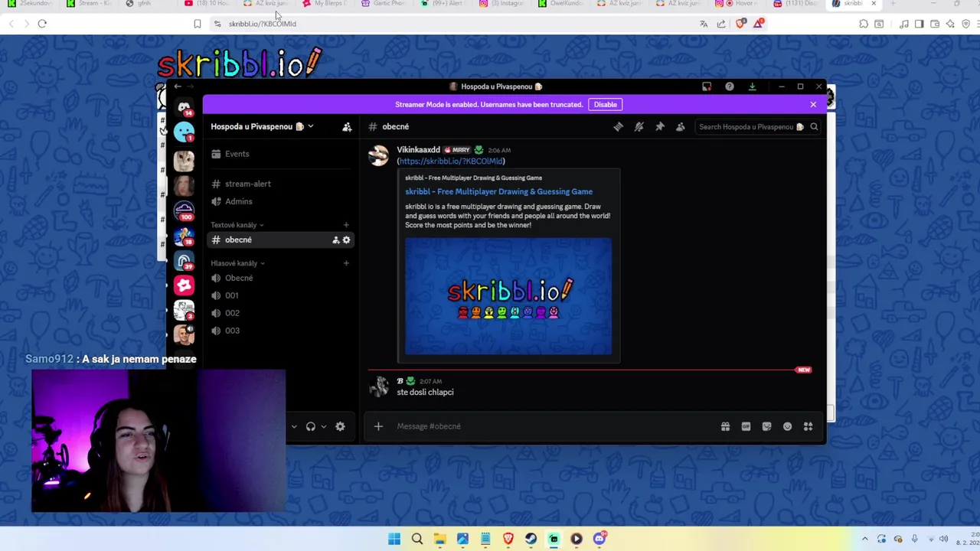Click Vikinkaaxdd username

418,150
